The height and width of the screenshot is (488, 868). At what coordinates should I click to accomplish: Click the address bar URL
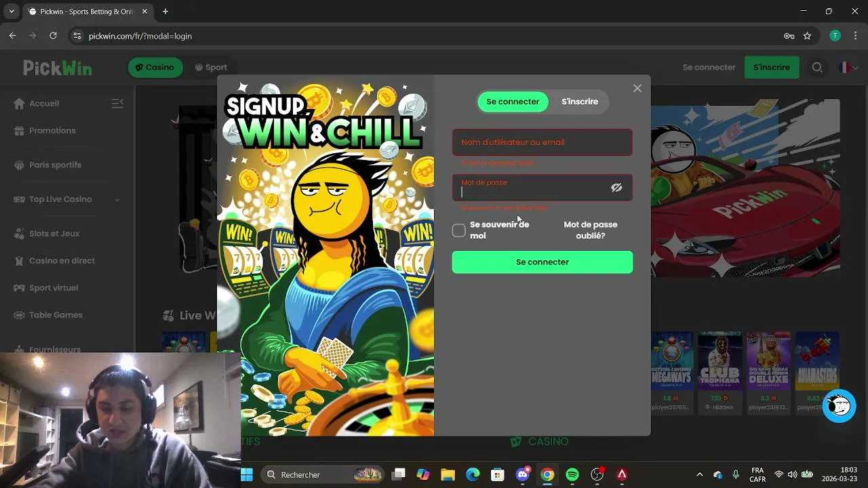click(x=140, y=36)
